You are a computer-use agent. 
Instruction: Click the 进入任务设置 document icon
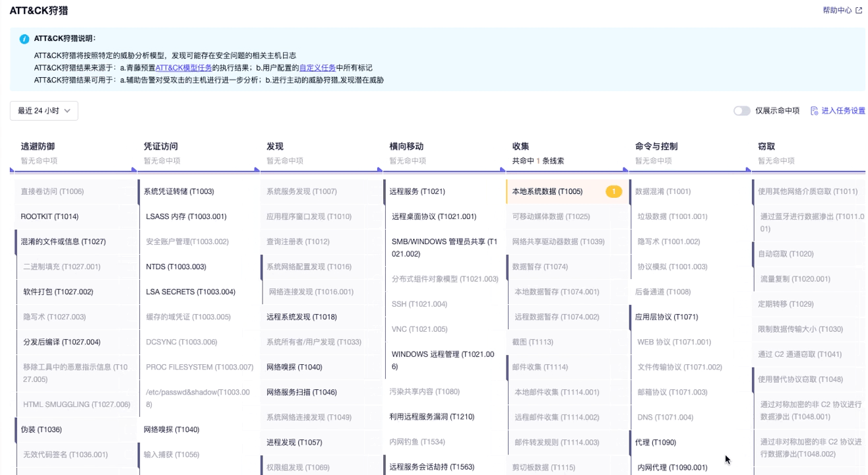(815, 111)
